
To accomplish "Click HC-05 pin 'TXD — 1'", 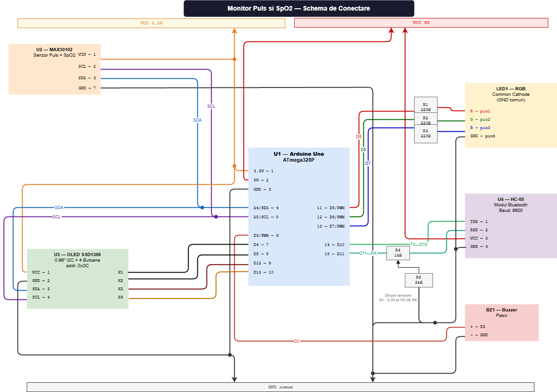I will pyautogui.click(x=479, y=222).
